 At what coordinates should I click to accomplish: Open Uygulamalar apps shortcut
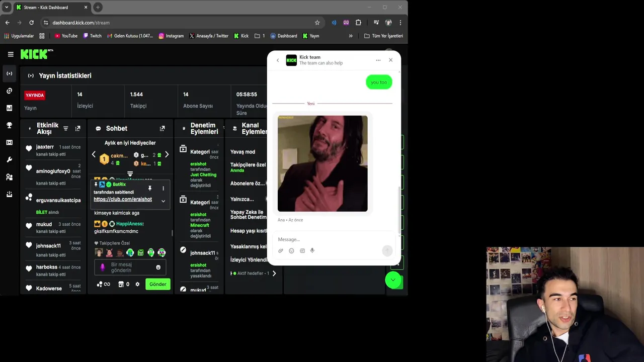click(x=19, y=36)
